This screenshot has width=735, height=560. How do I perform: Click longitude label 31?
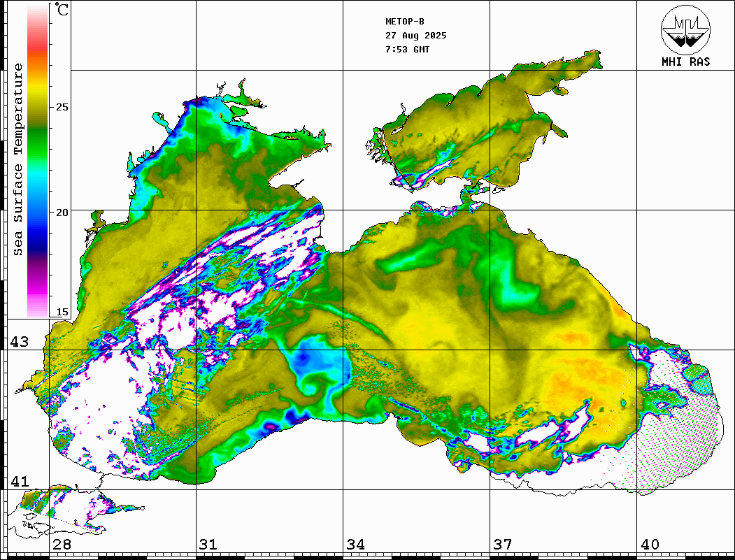pos(208,545)
